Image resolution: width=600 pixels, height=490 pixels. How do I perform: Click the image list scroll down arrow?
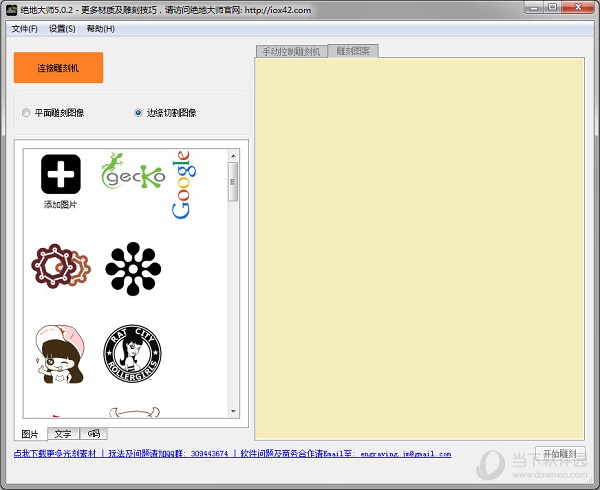pyautogui.click(x=233, y=412)
